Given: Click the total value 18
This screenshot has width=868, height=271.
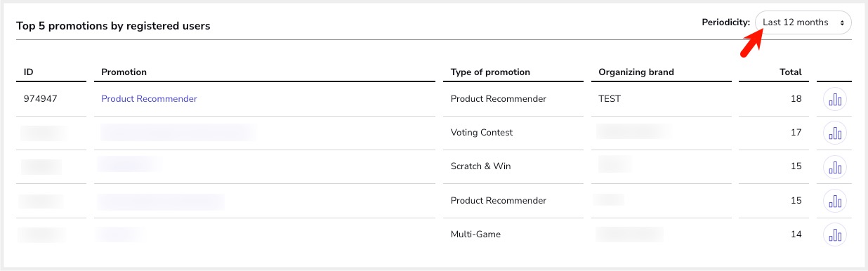Looking at the screenshot, I should (796, 99).
